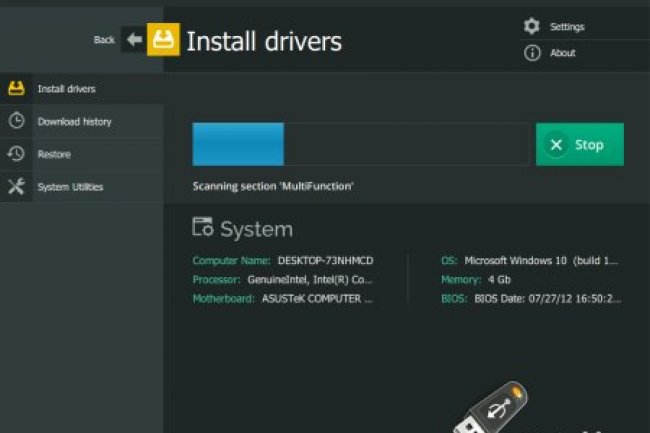
Task: Click the yellow driver logo in header
Action: 163,40
